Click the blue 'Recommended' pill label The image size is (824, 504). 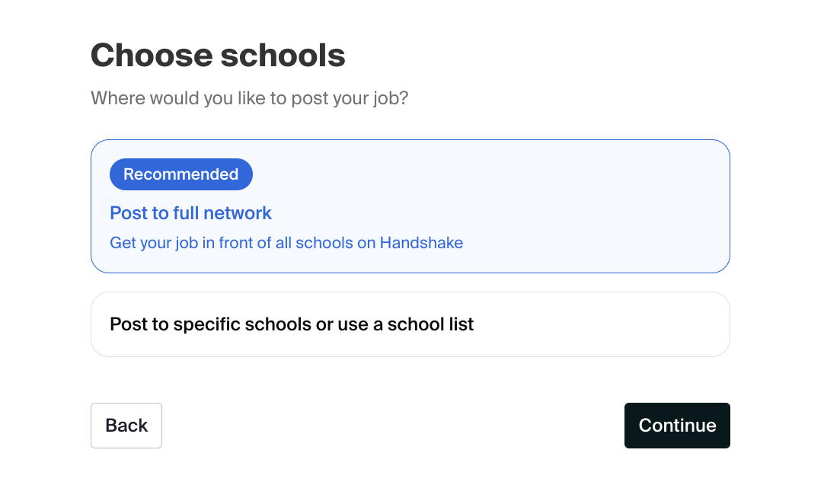[x=181, y=174]
